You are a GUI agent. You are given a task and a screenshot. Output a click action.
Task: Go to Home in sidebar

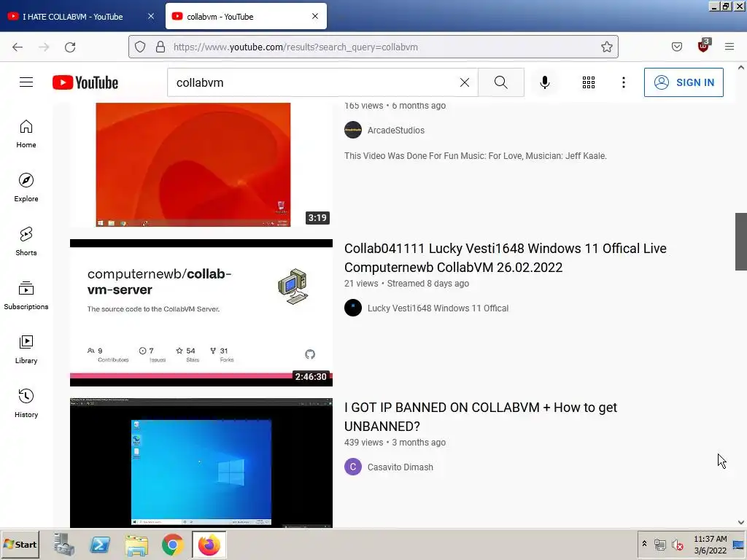tap(26, 134)
